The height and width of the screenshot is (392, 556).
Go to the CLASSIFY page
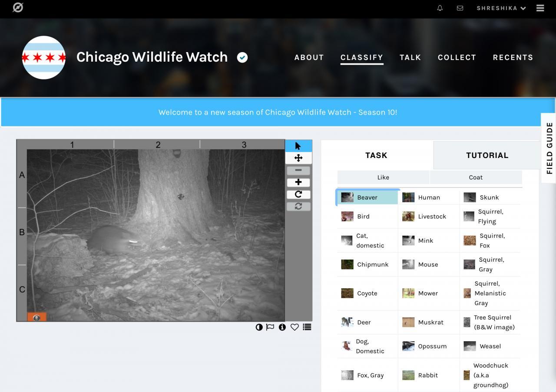click(x=362, y=57)
